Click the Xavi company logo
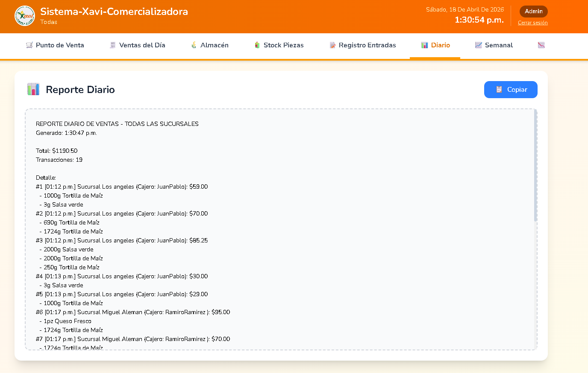 point(25,16)
